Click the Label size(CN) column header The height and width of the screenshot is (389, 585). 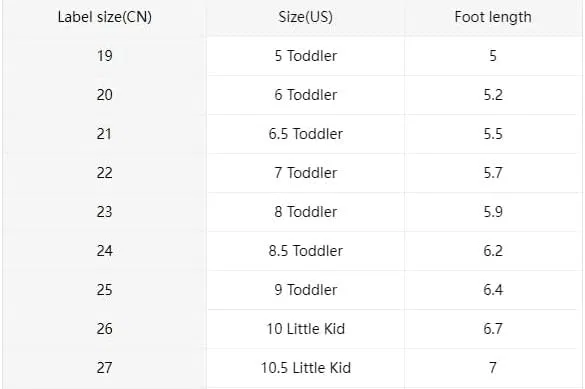tap(104, 17)
